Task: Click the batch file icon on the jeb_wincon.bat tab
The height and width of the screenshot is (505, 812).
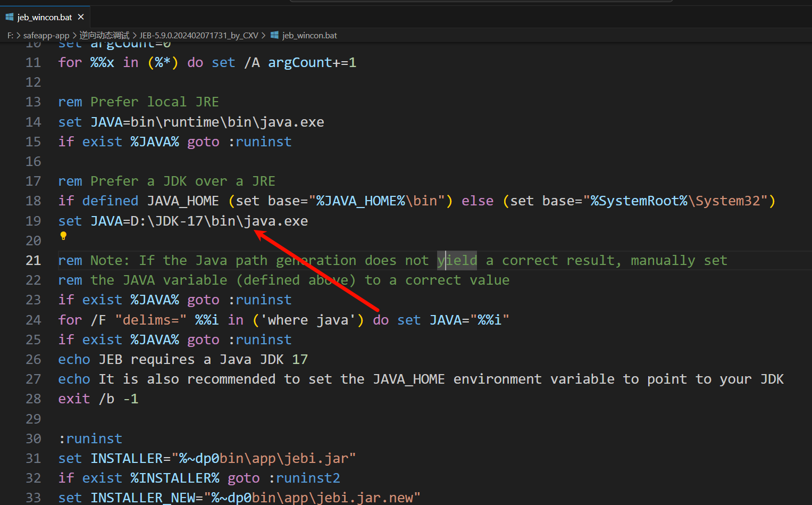Action: (x=9, y=16)
